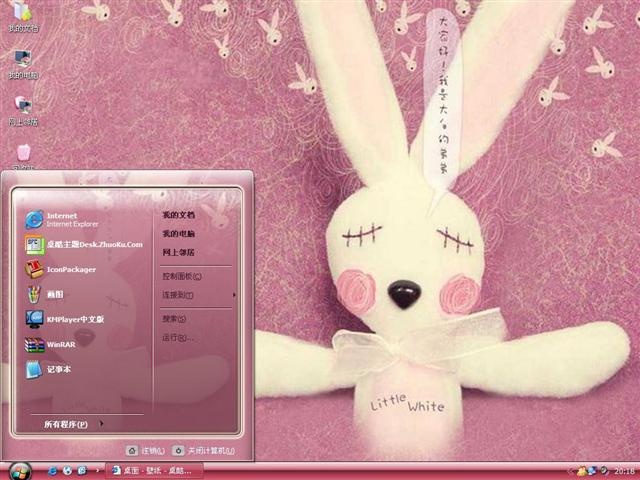Open 控制面板(C) control panel
The width and height of the screenshot is (640, 480).
182,276
